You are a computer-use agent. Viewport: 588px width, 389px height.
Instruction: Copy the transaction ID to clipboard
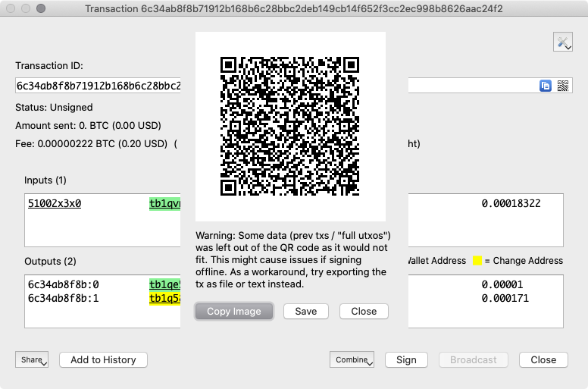(x=546, y=86)
